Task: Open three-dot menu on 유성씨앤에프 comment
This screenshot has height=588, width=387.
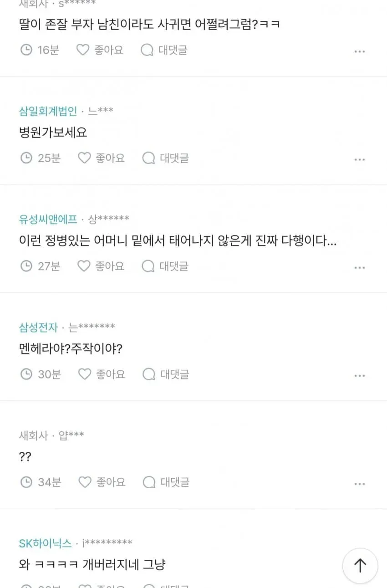Action: [x=360, y=268]
